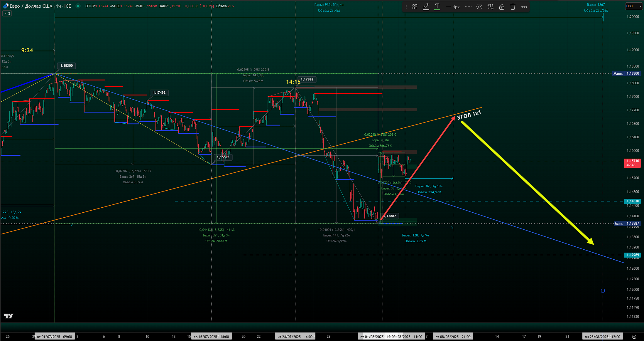The image size is (644, 341).
Task: Click the red current price label 1,15710
Action: [633, 163]
